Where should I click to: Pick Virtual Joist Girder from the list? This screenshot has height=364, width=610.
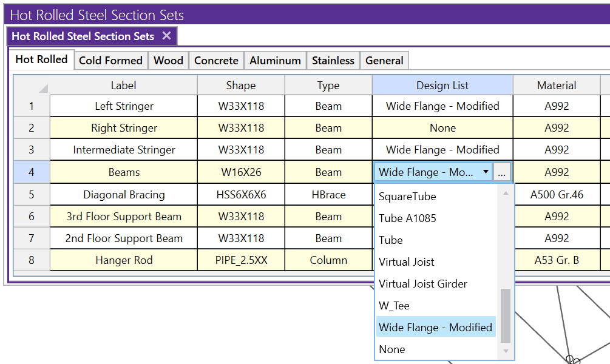click(x=422, y=284)
